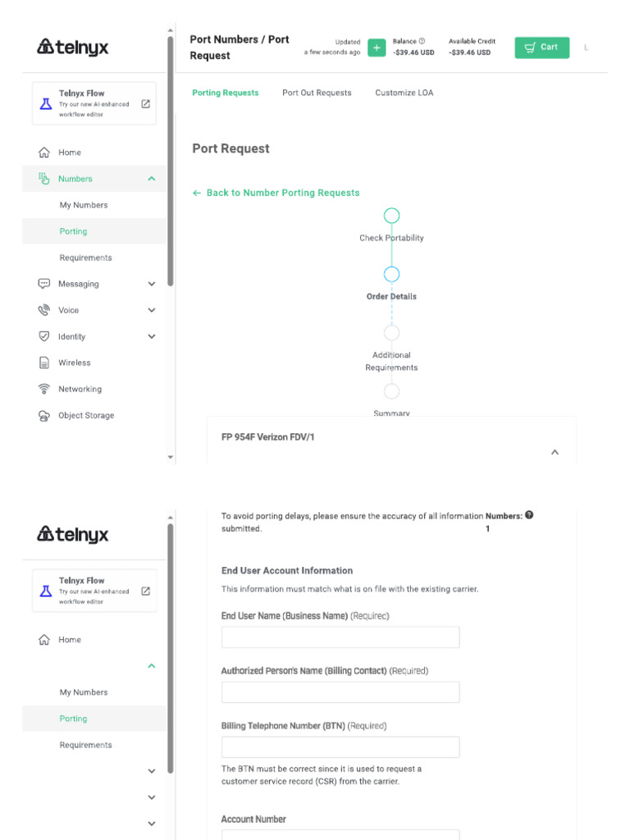The image size is (630, 840).
Task: Click the Object Storage cloud icon
Action: tap(44, 416)
